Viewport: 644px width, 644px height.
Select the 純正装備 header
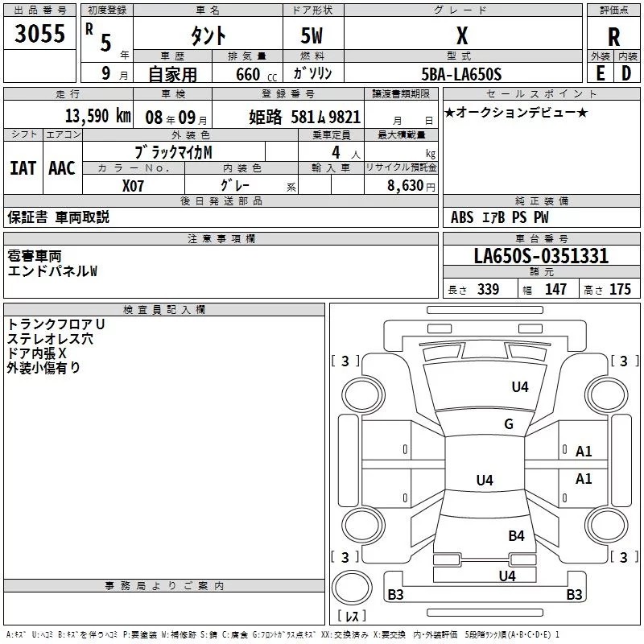pos(541,200)
